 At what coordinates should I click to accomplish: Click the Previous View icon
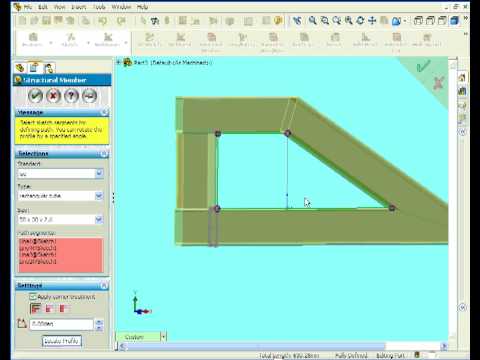(297, 21)
